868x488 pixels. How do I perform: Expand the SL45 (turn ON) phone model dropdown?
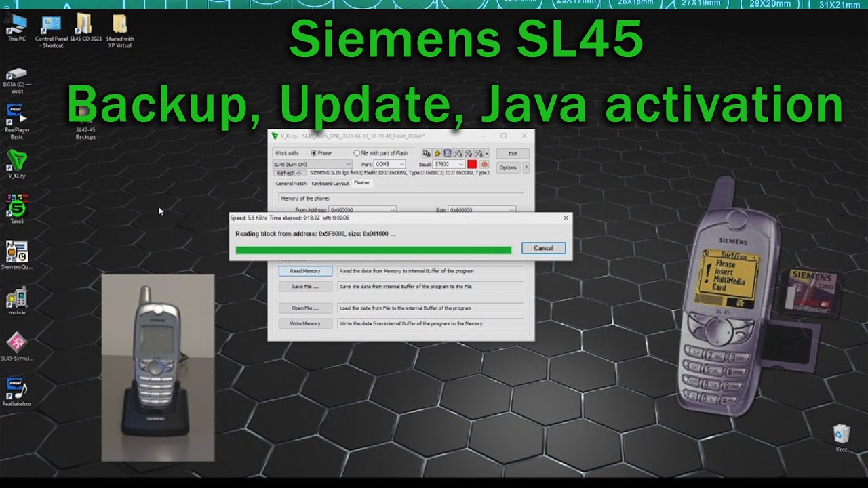[312, 164]
